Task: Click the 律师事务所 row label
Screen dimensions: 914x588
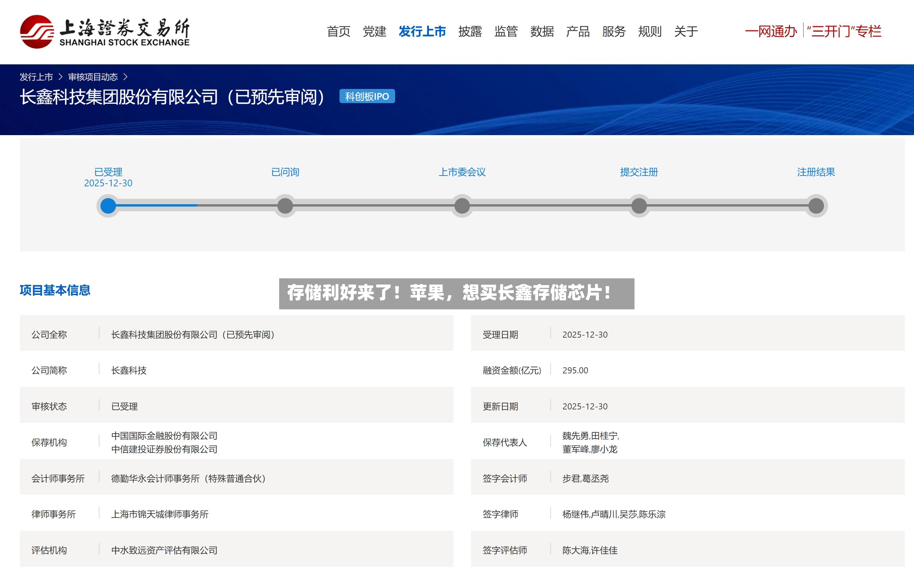Action: [54, 514]
